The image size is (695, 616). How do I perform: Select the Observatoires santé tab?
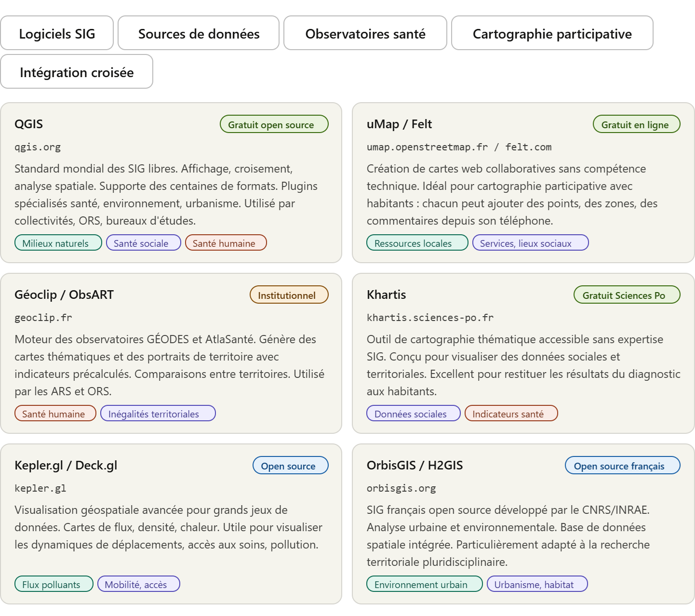tap(365, 33)
